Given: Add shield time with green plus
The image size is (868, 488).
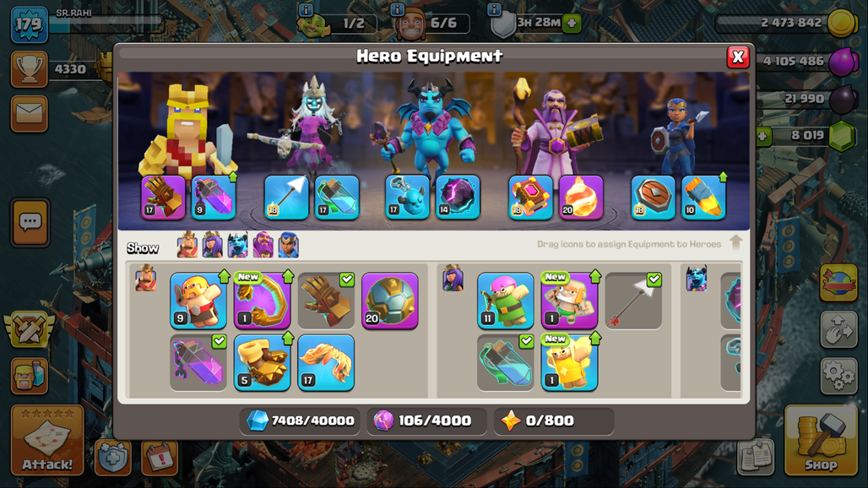Looking at the screenshot, I should (x=572, y=23).
